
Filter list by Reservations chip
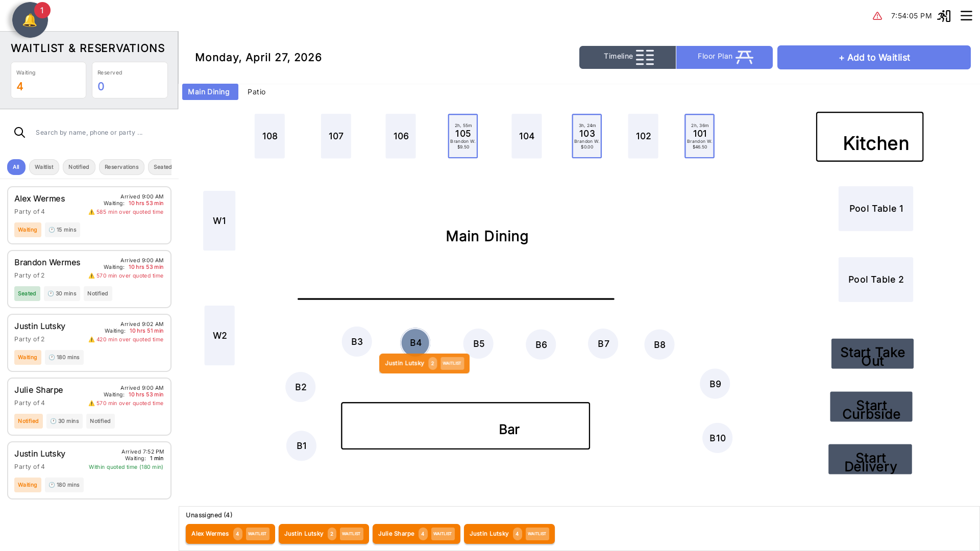click(121, 167)
